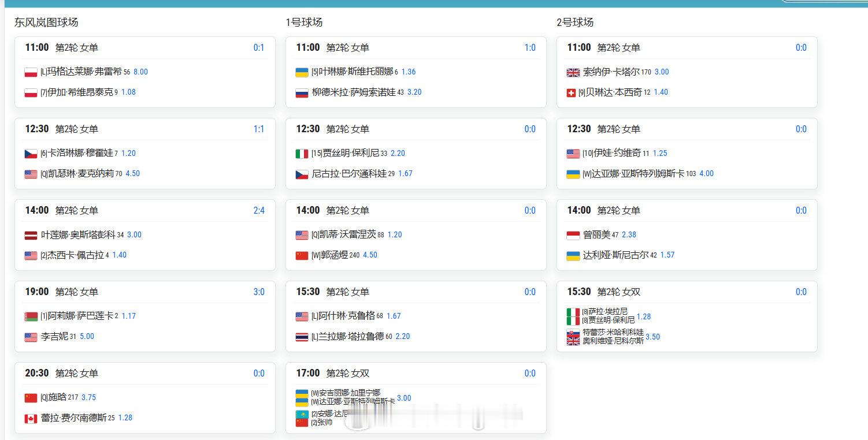
Task: Click the 3:0 score of 萨巴莲卡 match
Action: coord(259,292)
